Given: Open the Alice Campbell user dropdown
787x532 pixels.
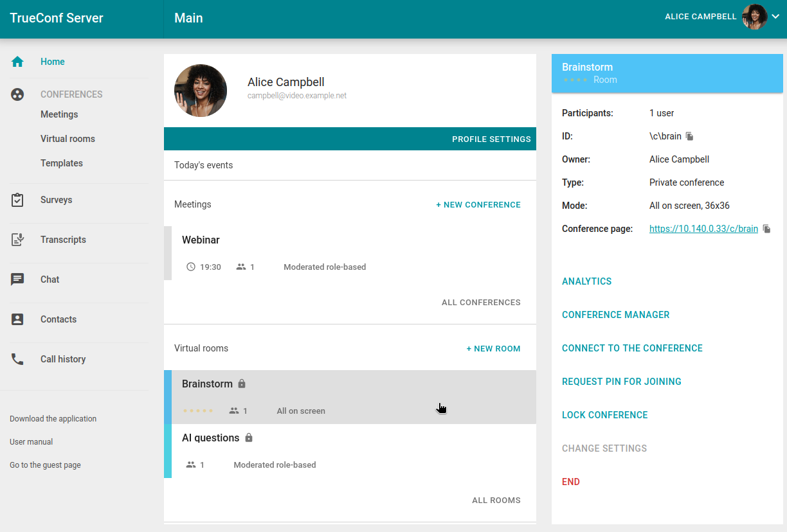Looking at the screenshot, I should 775,17.
